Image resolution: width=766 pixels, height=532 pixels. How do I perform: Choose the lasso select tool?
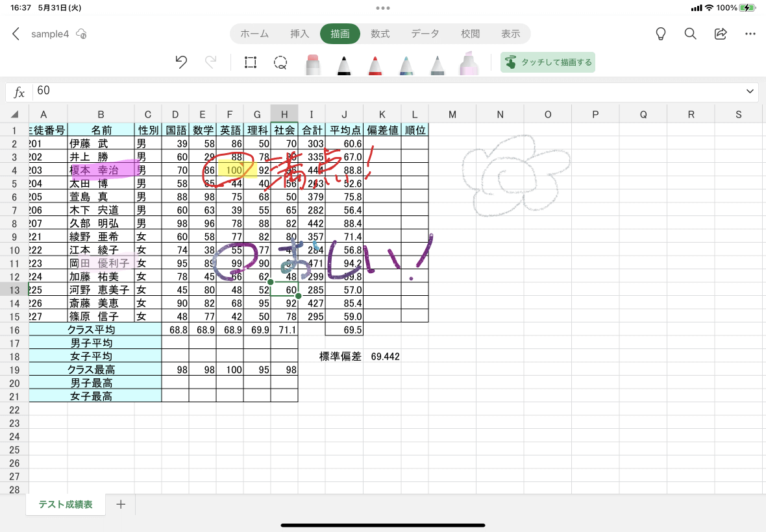280,62
